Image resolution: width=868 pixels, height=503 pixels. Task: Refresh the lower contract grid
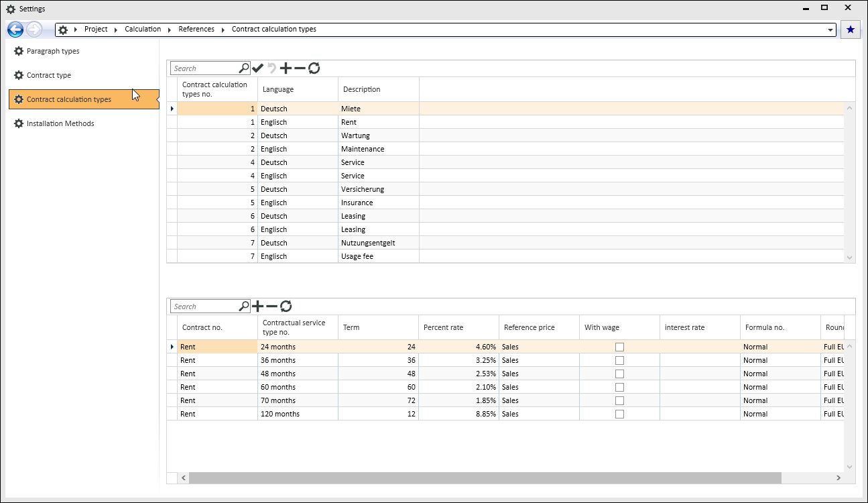tap(287, 306)
